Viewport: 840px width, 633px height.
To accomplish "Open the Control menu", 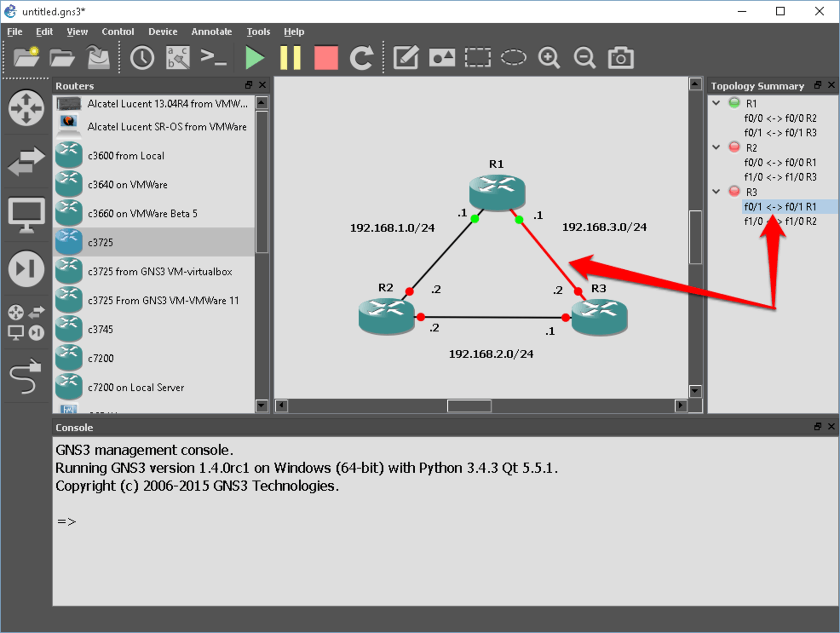I will (118, 31).
